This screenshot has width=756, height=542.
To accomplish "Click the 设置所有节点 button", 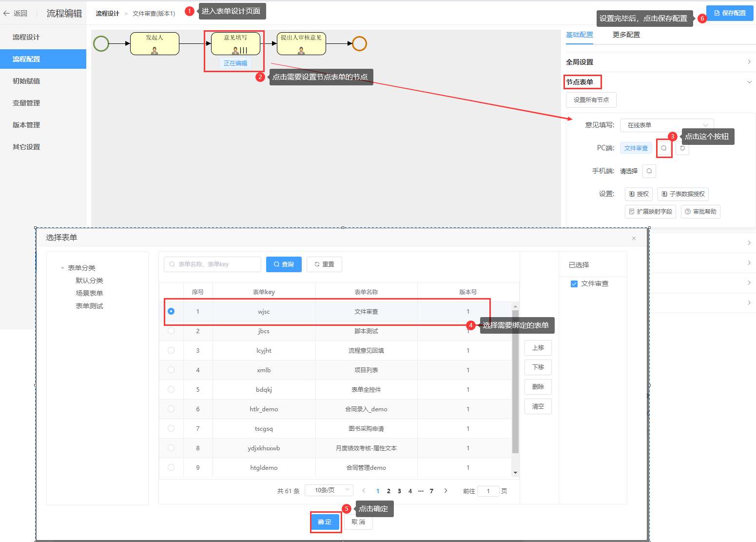I will tap(591, 100).
